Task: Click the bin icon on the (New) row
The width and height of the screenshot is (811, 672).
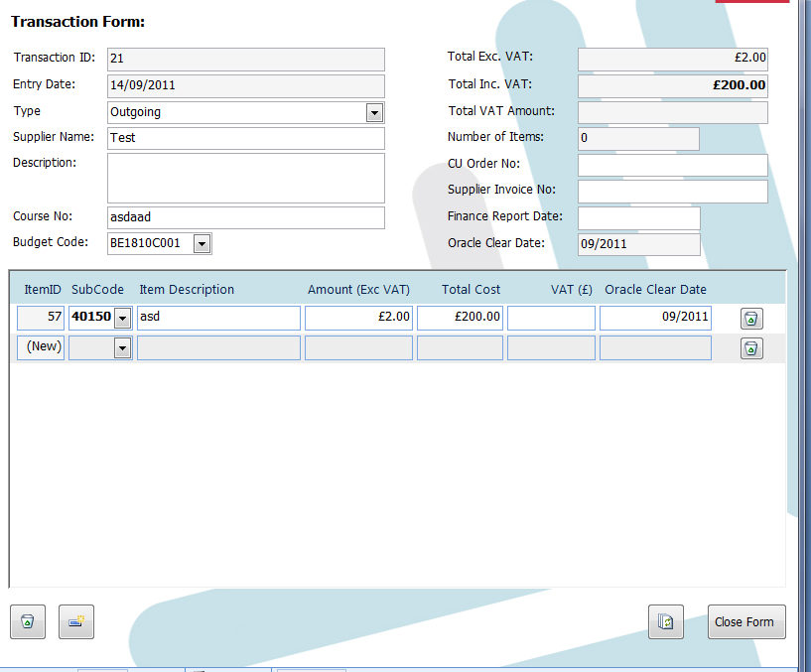Action: click(751, 348)
